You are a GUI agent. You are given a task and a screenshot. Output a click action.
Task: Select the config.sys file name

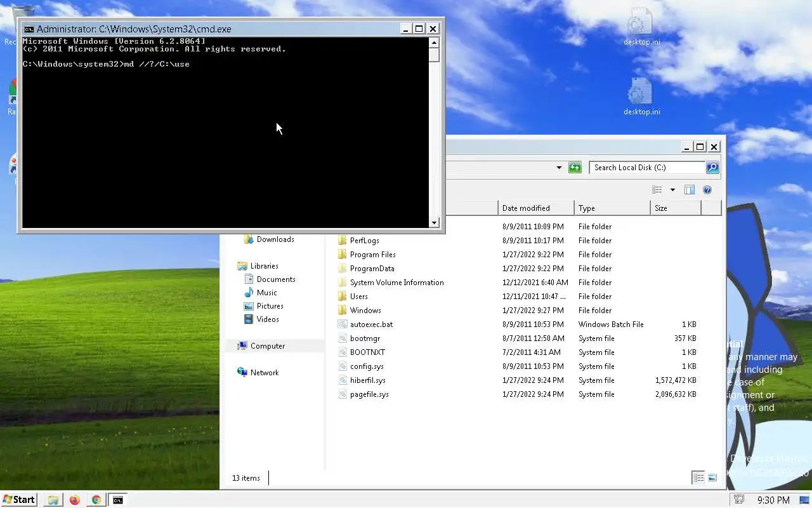[x=367, y=366]
